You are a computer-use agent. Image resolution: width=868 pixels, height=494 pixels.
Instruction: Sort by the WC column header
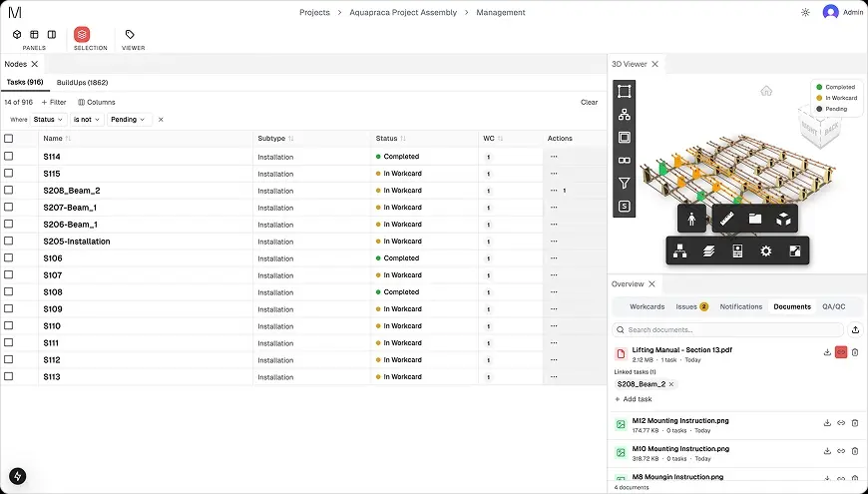[493, 139]
